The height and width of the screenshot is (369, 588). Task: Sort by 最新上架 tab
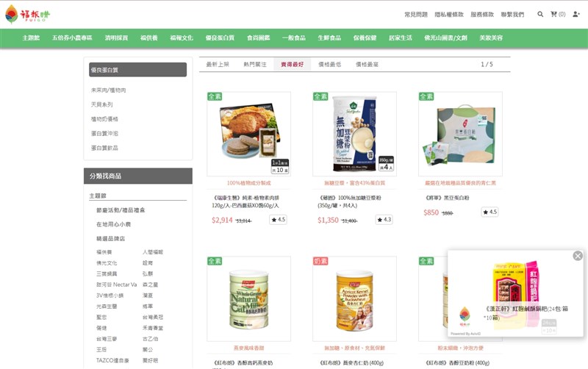coord(218,65)
